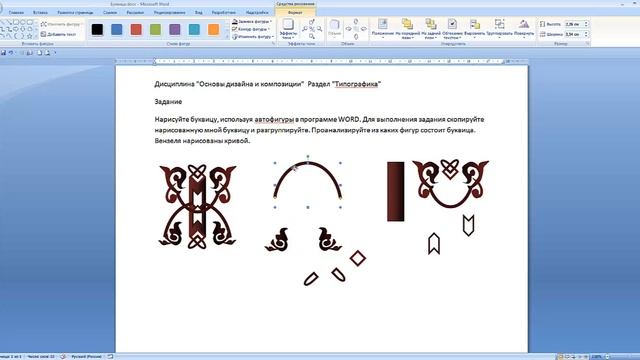Click the underlined word "Типографика"
This screenshot has width=640, height=360.
(x=356, y=84)
